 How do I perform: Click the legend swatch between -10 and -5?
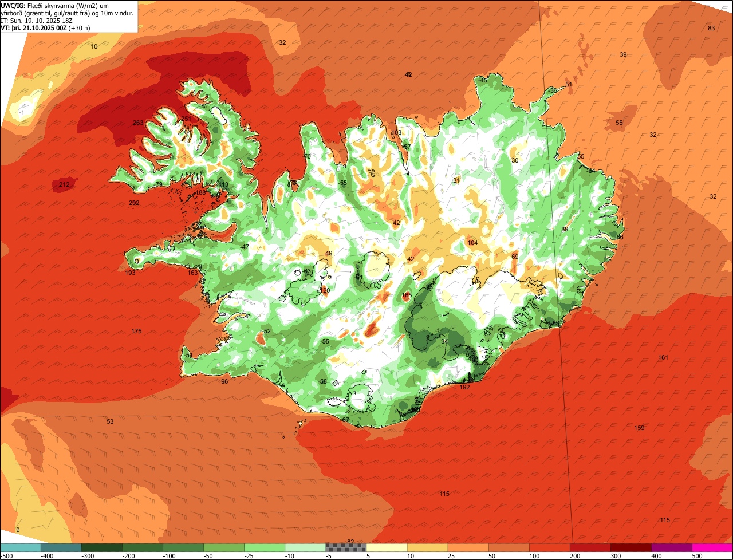point(305,547)
